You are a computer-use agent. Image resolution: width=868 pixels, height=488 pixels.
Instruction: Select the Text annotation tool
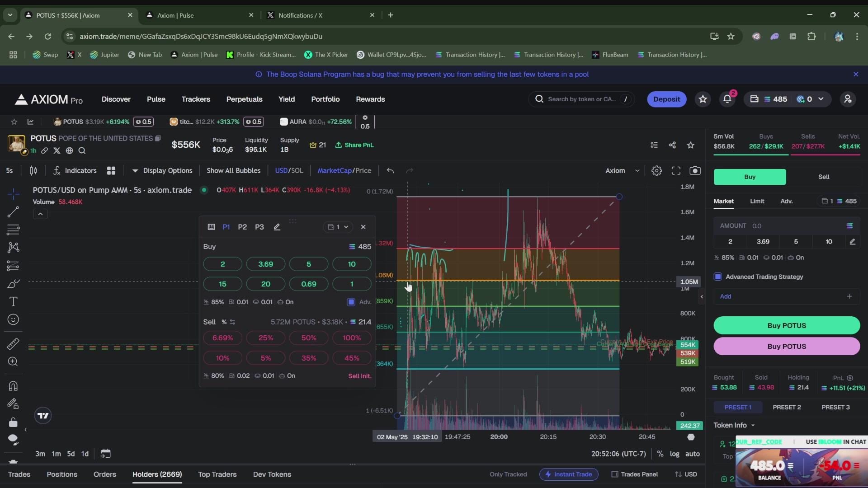13,301
